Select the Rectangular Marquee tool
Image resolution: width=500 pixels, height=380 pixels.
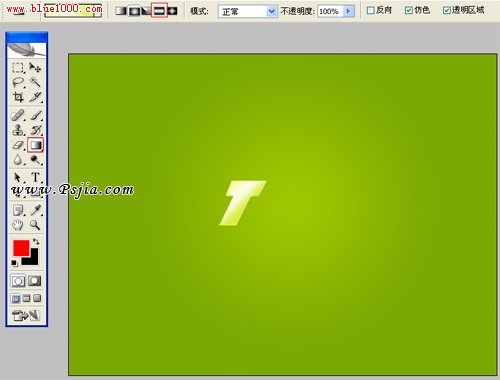[18, 68]
